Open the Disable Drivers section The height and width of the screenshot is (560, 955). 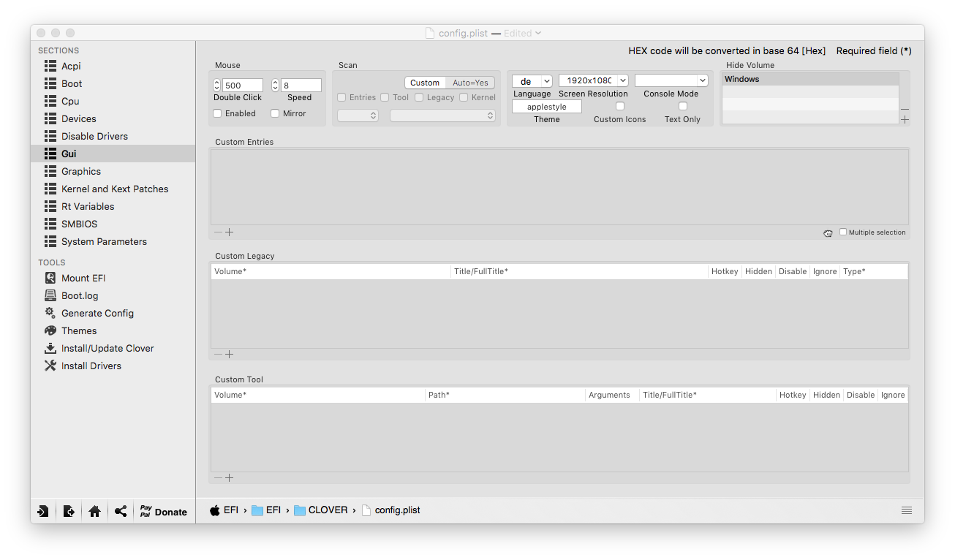tap(113, 136)
